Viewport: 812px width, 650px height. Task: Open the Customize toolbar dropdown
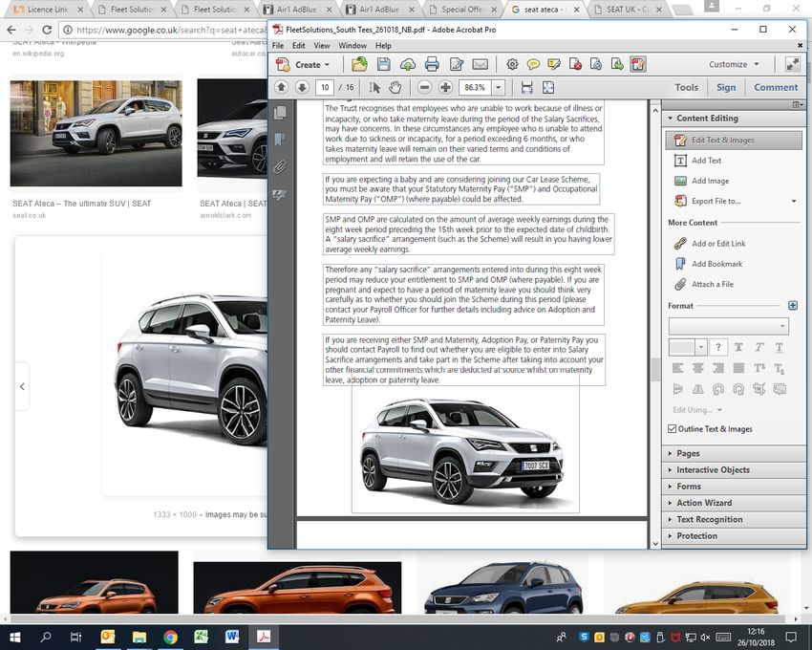coord(756,64)
